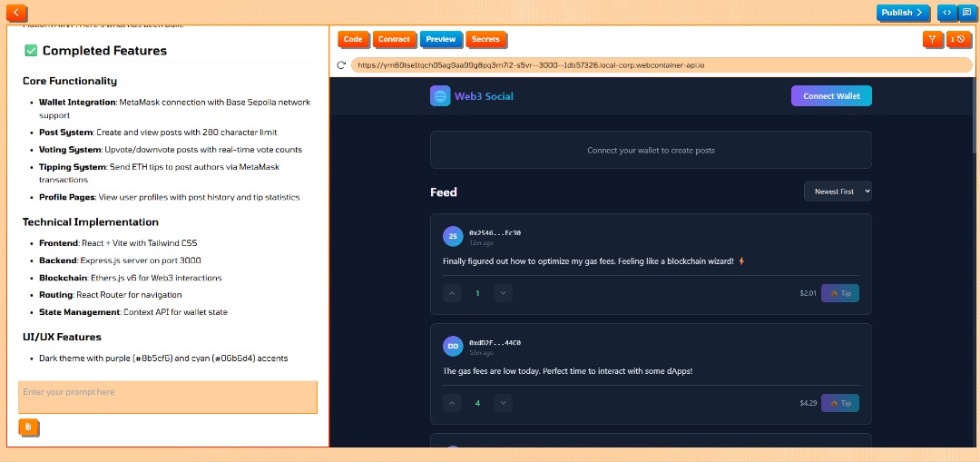
Task: Click the Feed heading
Action: pos(444,192)
